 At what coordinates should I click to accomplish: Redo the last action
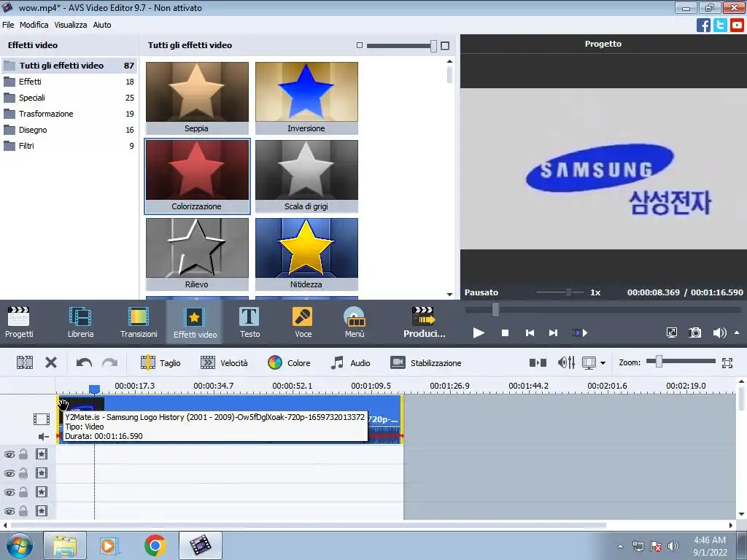[109, 363]
